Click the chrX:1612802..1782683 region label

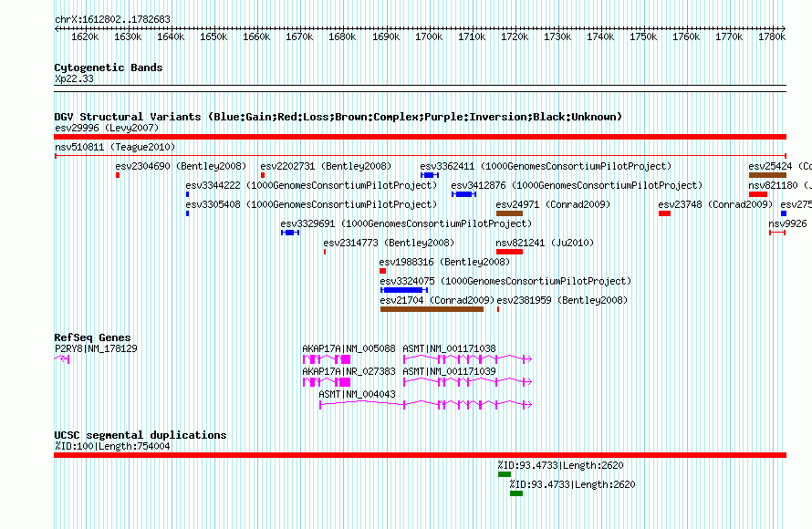click(112, 19)
